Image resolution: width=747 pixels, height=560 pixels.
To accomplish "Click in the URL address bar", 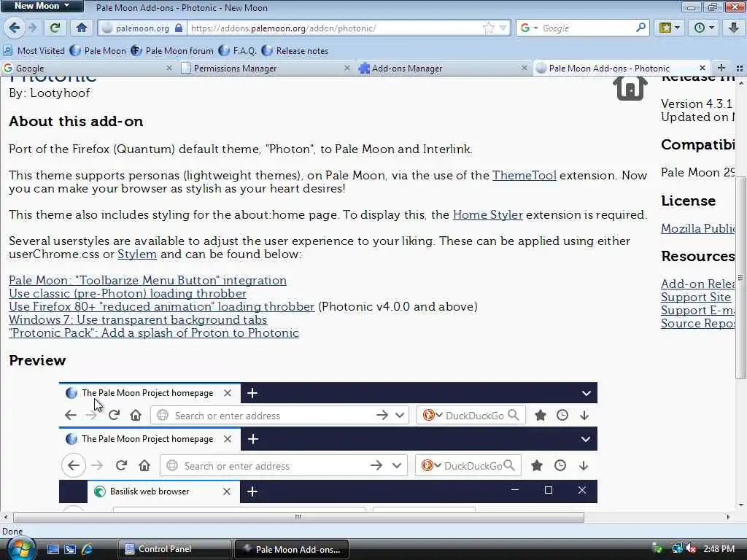I will click(333, 28).
